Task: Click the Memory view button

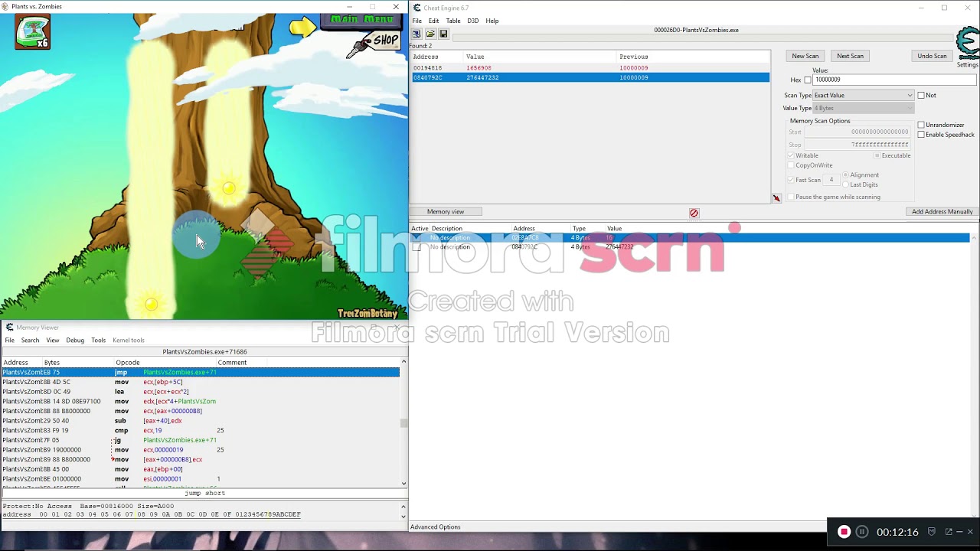Action: [x=446, y=211]
